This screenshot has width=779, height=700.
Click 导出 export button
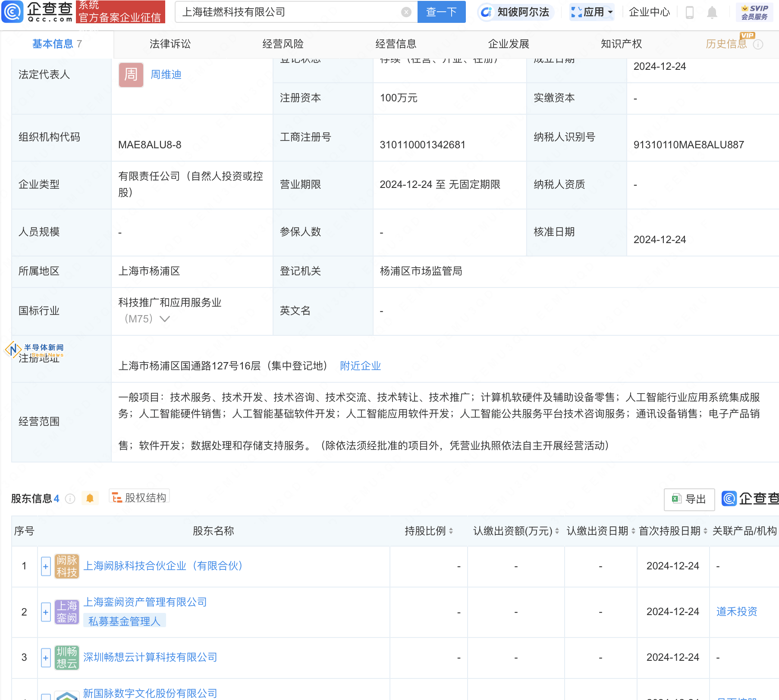coord(689,499)
